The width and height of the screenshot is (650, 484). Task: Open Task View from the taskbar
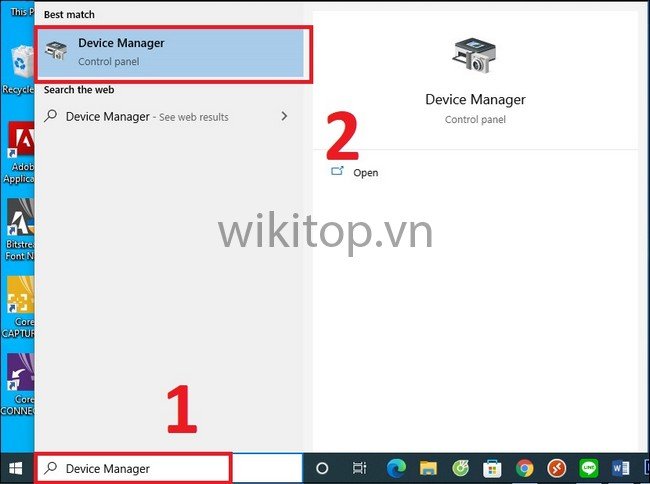[360, 468]
